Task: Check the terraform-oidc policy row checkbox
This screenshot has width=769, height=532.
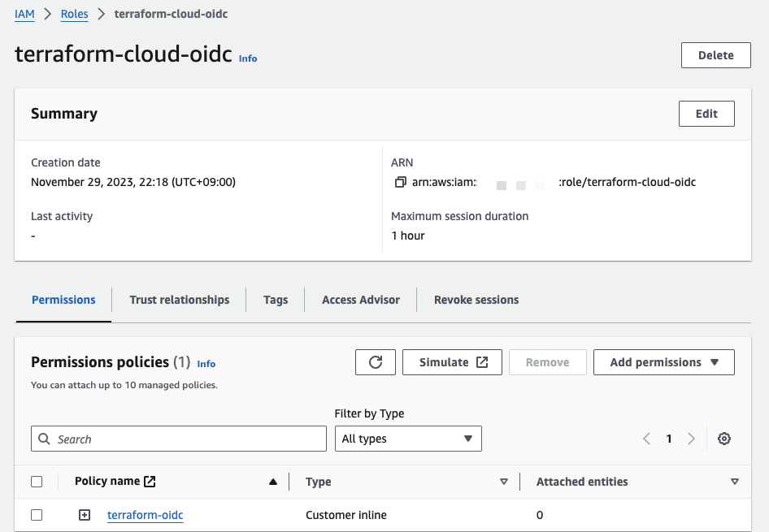Action: point(37,515)
